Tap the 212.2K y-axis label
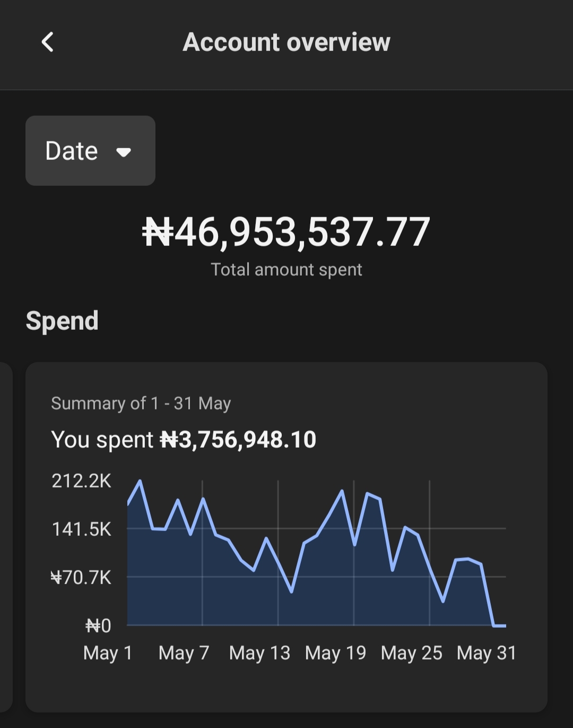 click(81, 481)
